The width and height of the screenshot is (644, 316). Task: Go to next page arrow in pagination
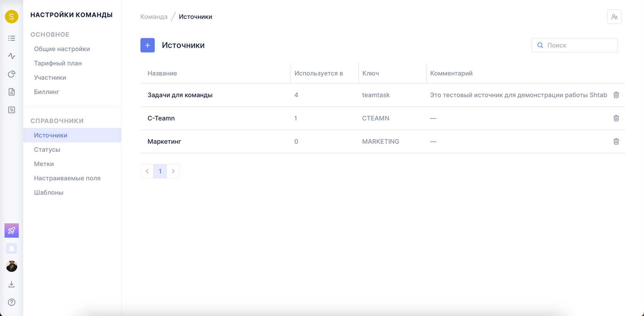173,171
